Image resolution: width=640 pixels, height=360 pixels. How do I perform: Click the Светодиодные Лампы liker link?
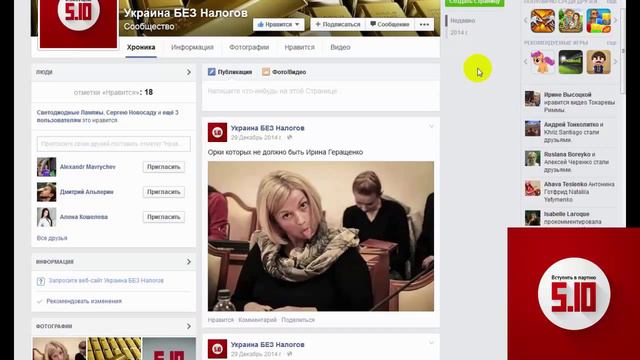pyautogui.click(x=70, y=112)
